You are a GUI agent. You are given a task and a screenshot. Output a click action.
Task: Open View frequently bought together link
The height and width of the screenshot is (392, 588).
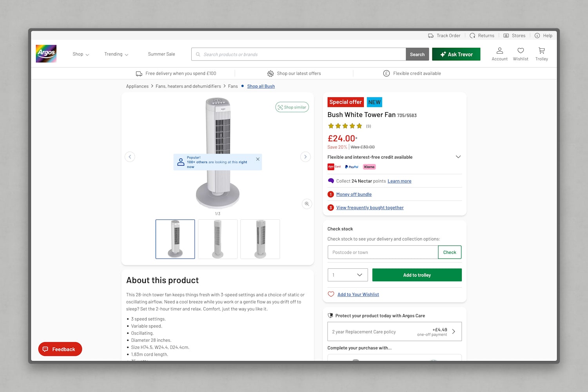click(370, 208)
